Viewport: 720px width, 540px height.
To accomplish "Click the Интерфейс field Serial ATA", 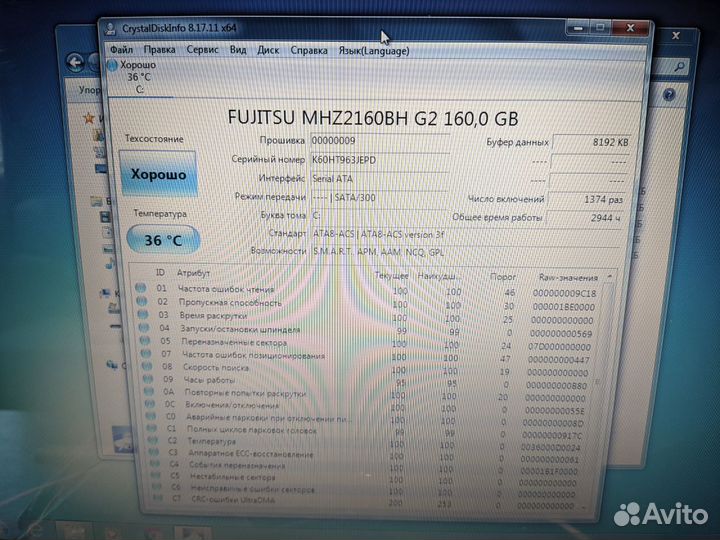I will pyautogui.click(x=380, y=179).
